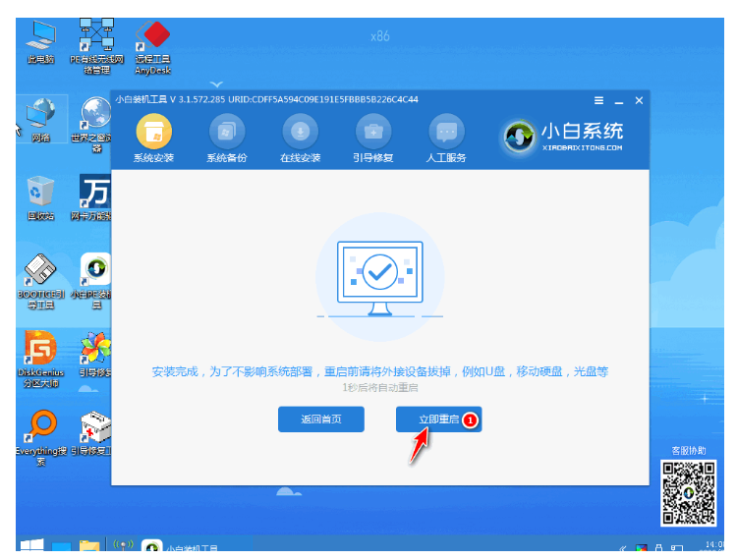Open 此电脑 desktop icon
The height and width of the screenshot is (560, 737).
40,42
